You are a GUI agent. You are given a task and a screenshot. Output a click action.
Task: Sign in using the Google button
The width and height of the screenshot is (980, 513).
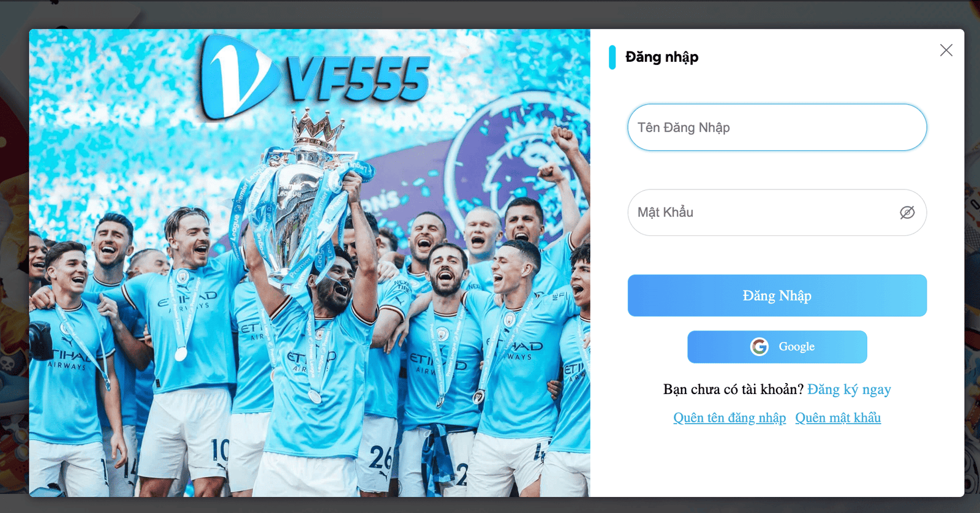pyautogui.click(x=777, y=347)
